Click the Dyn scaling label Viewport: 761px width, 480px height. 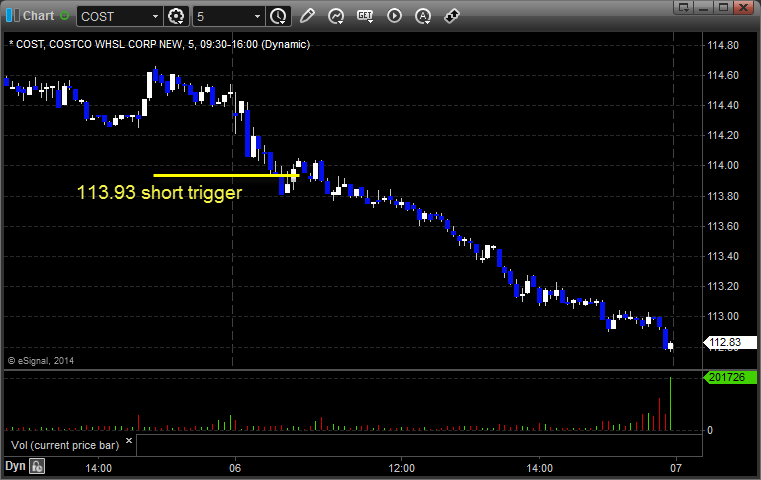tap(15, 466)
